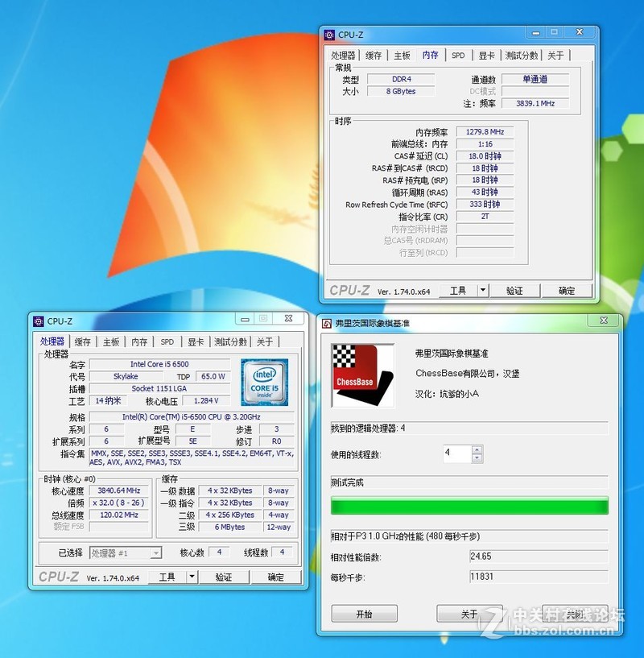This screenshot has width=644, height=658.
Task: Open the 处理器 #1 selection dropdown
Action: [156, 553]
